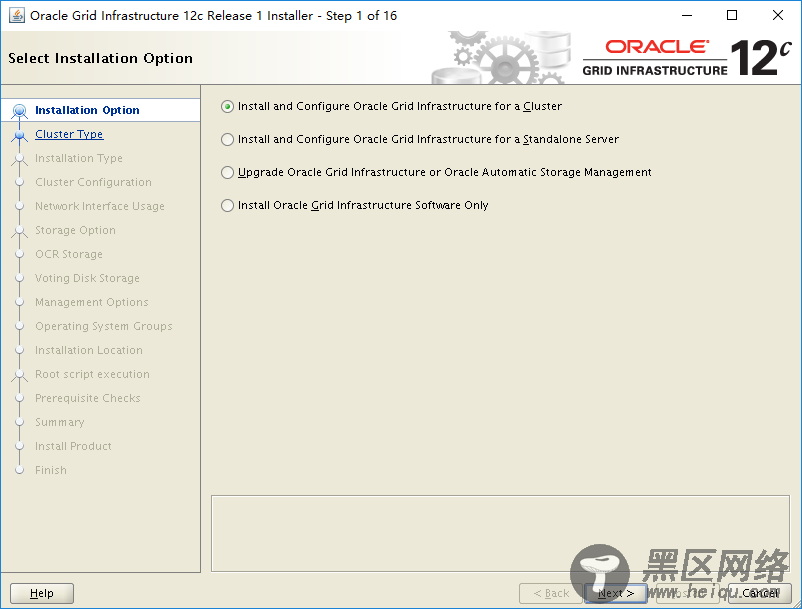The height and width of the screenshot is (609, 802).
Task: Select Upgrade Oracle Grid Infrastructure or ASM option
Action: (228, 172)
